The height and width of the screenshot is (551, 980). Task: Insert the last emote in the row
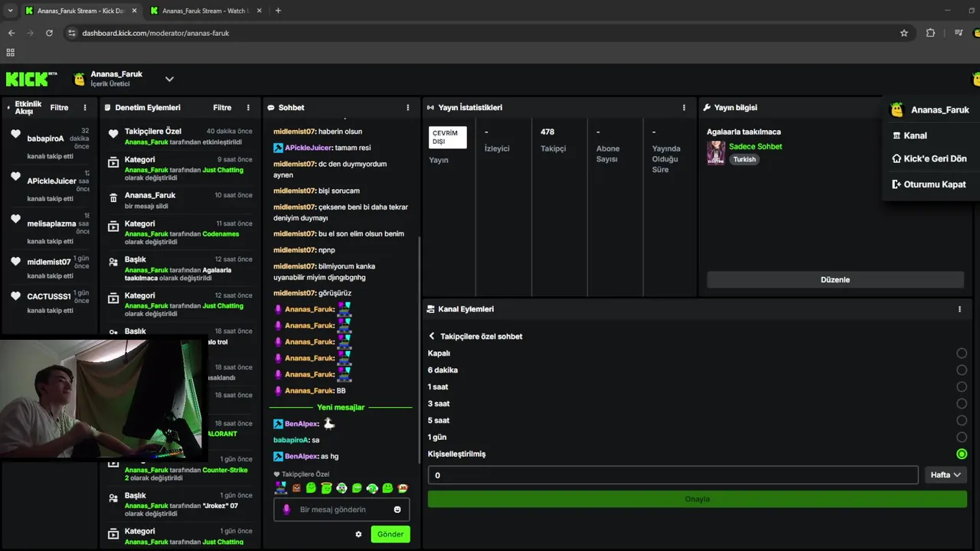pyautogui.click(x=403, y=488)
